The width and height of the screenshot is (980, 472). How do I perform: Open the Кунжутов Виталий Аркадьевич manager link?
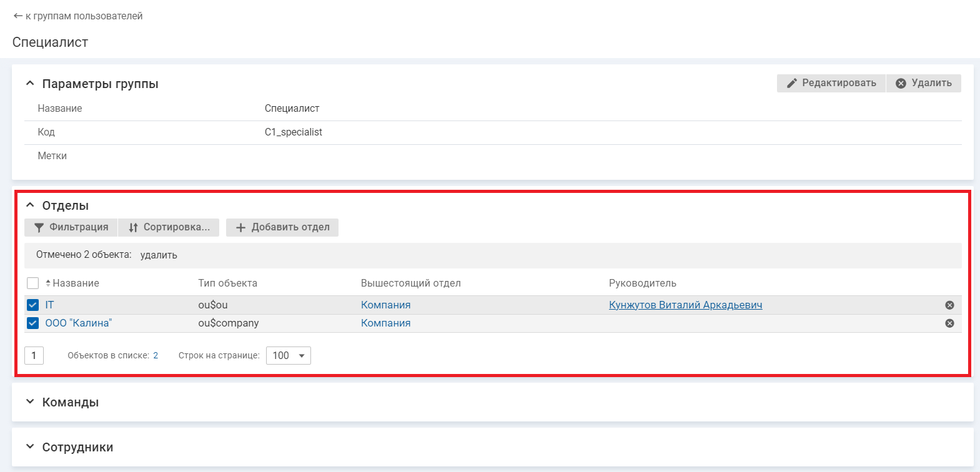685,305
